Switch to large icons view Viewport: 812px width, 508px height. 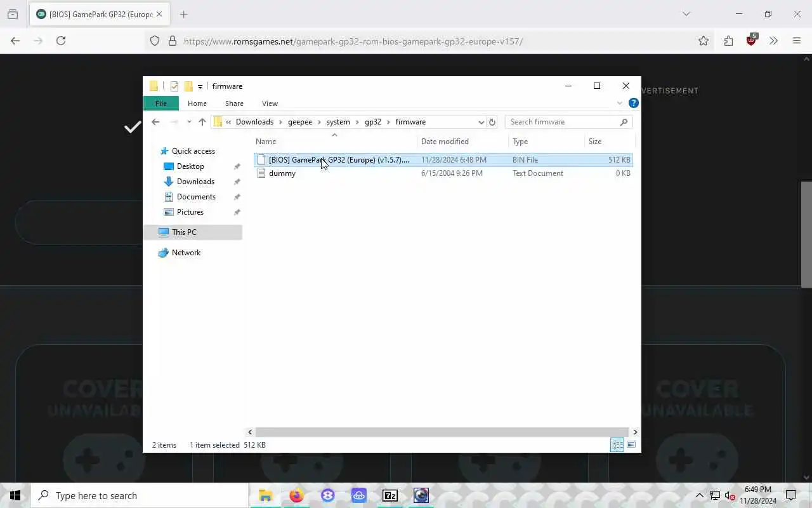point(631,444)
